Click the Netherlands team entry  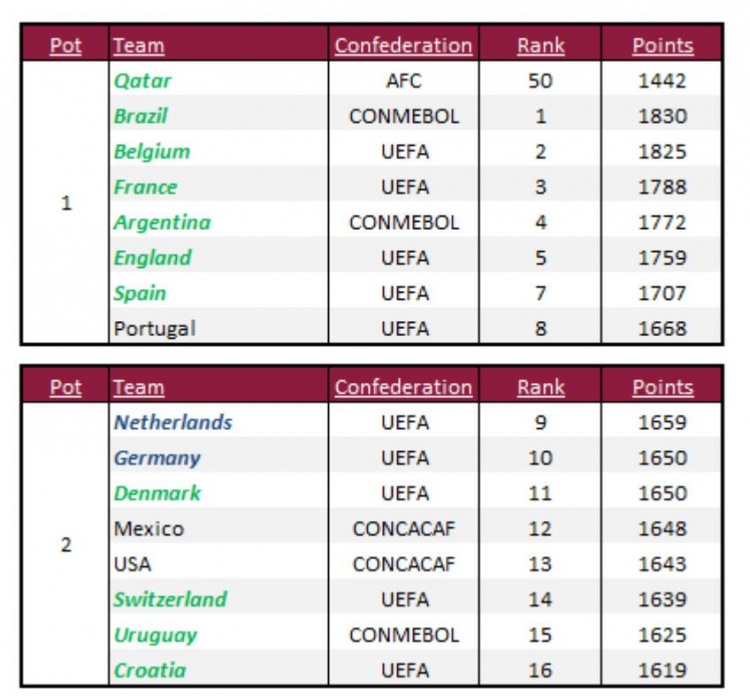pyautogui.click(x=173, y=422)
